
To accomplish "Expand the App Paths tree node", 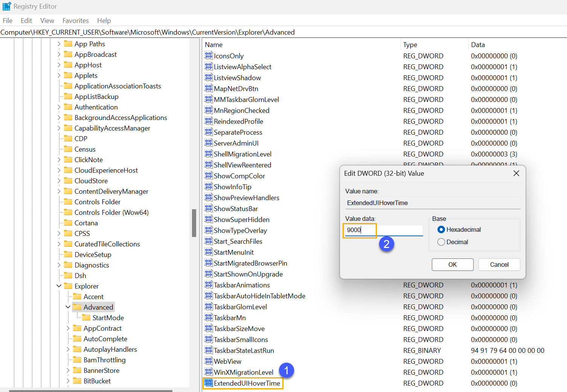I will coord(59,44).
